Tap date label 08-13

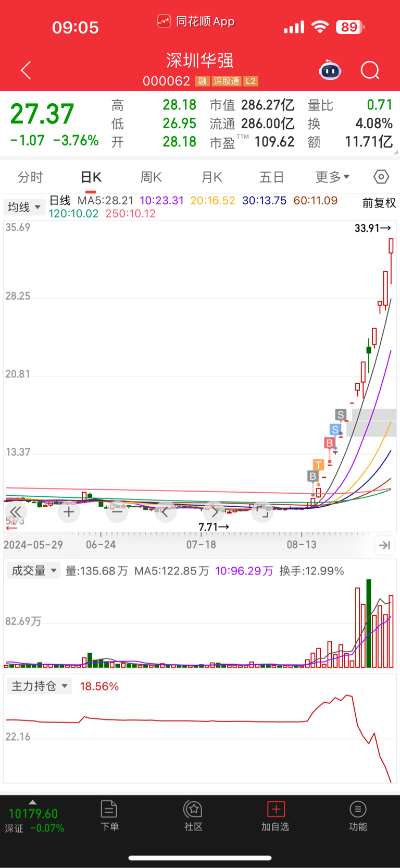coord(302,545)
